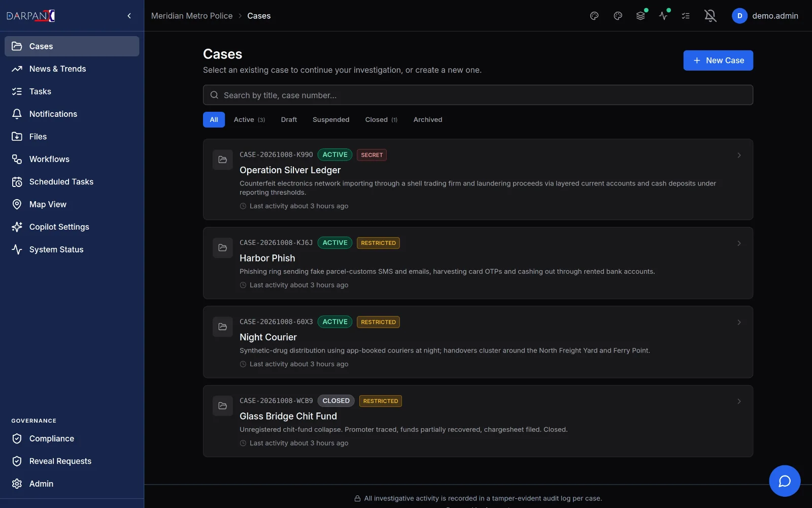Filter cases by the Closed tab
The height and width of the screenshot is (508, 812).
(x=381, y=119)
